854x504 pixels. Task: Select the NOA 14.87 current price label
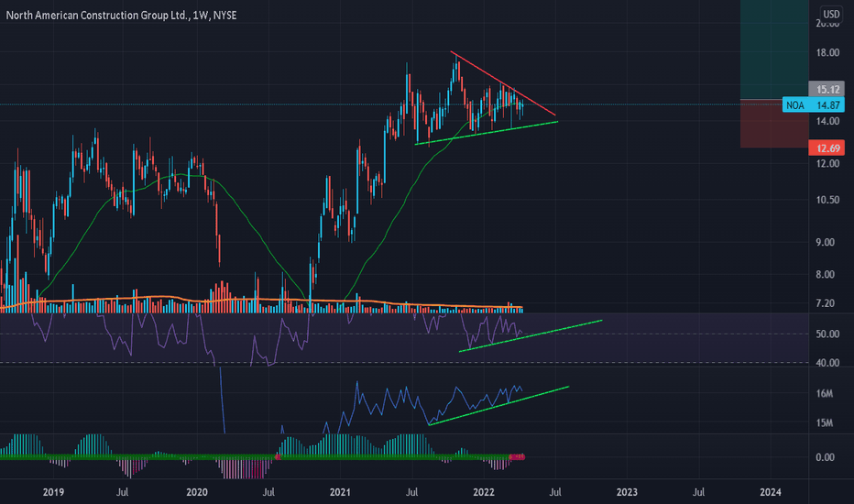(814, 104)
